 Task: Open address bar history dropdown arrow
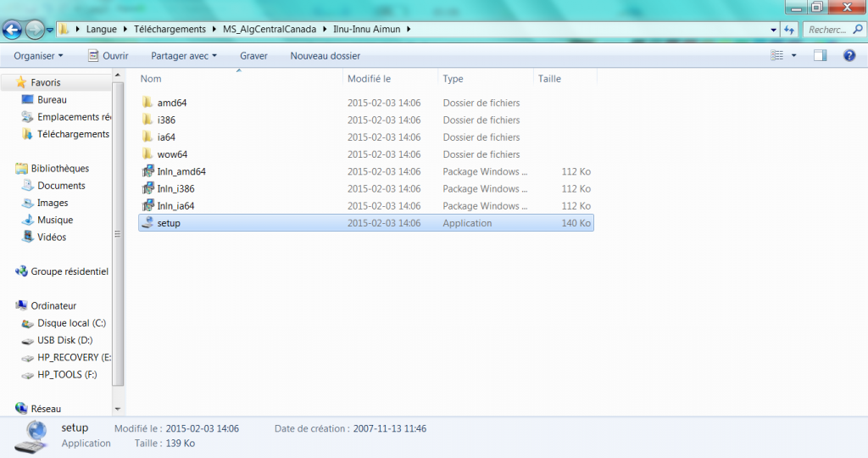[x=773, y=30]
